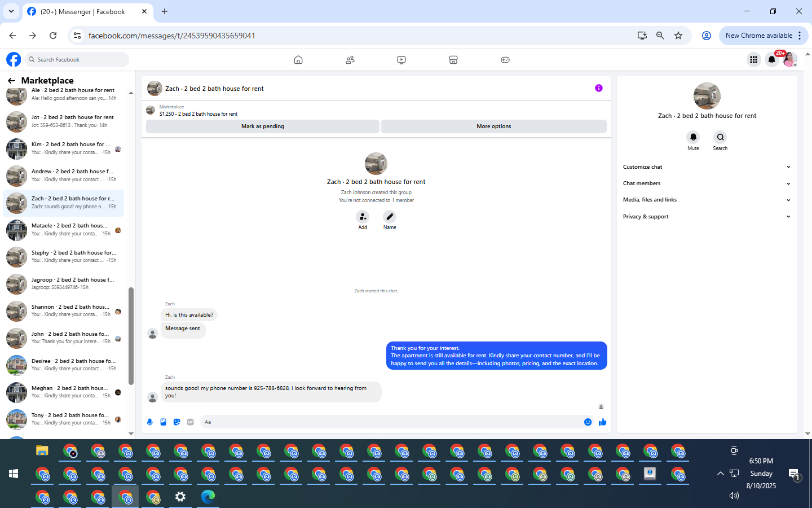The height and width of the screenshot is (508, 812).
Task: Record a voice clip with the microphone icon
Action: tap(150, 422)
